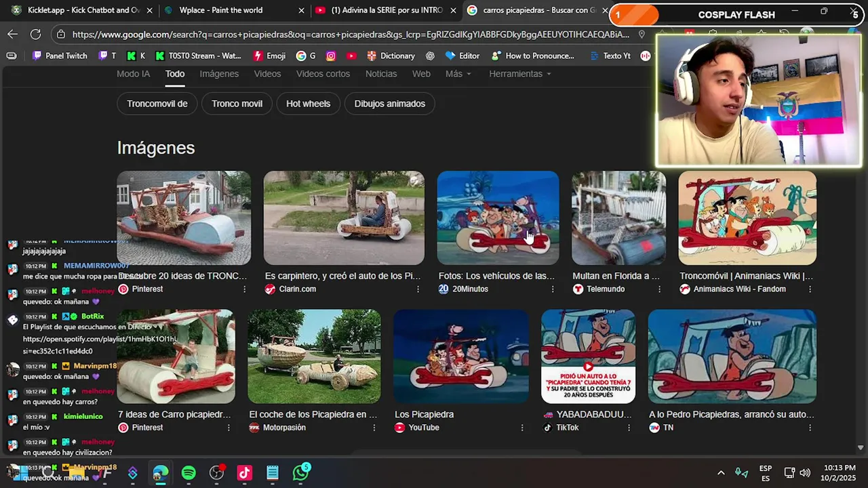The image size is (868, 488).
Task: Open the Panel Twitch bookmark
Action: click(x=60, y=56)
